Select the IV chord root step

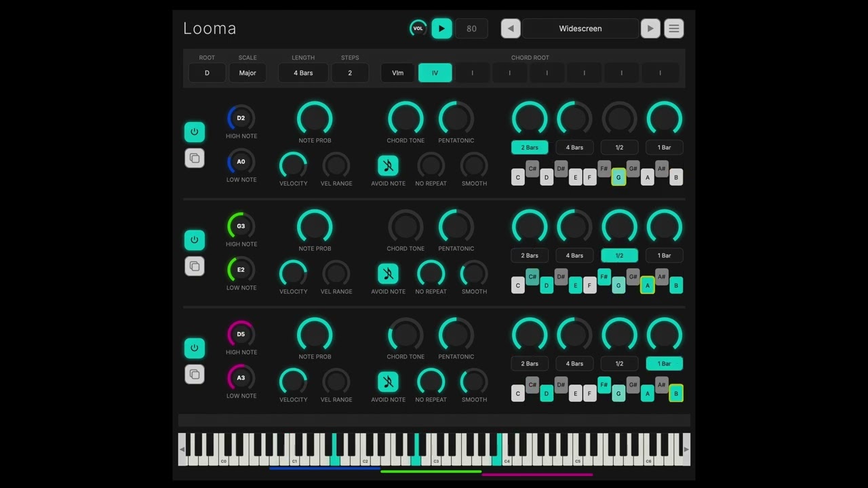click(435, 73)
